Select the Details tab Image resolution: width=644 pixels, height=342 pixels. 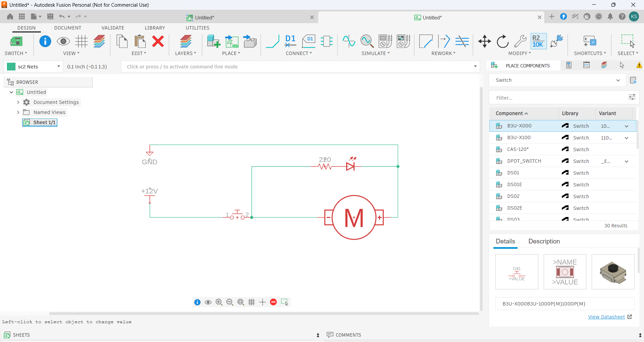pos(505,241)
